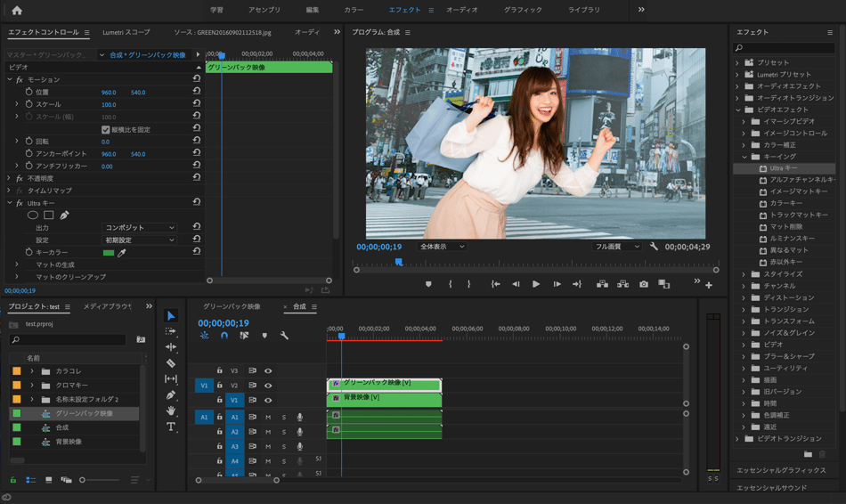Click the Program monitor wrench settings icon
846x504 pixels.
click(654, 247)
